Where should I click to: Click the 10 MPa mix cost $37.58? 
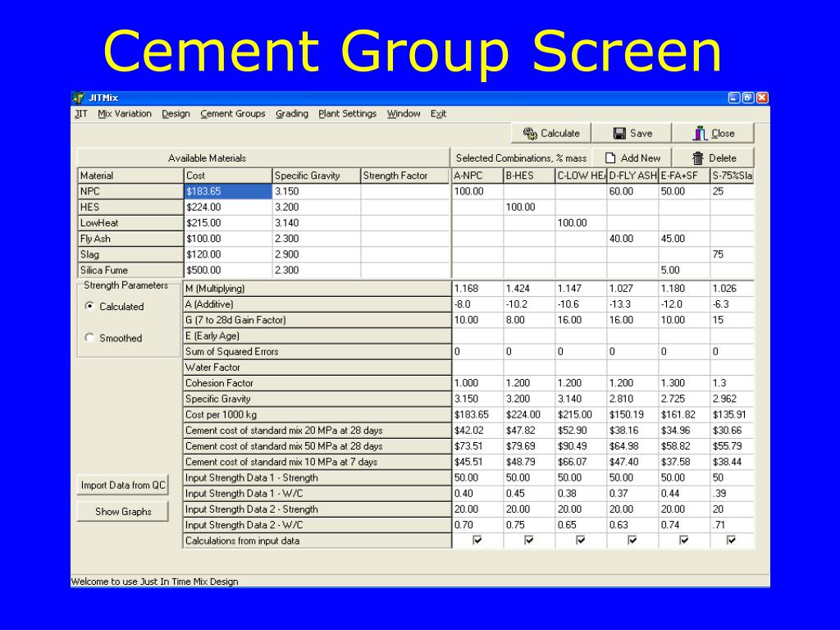[684, 462]
